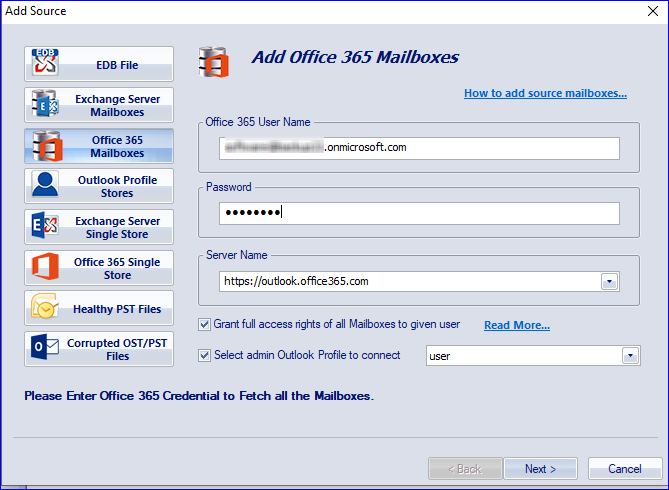Select the EDB File source icon
The width and height of the screenshot is (669, 490).
pyautogui.click(x=45, y=62)
